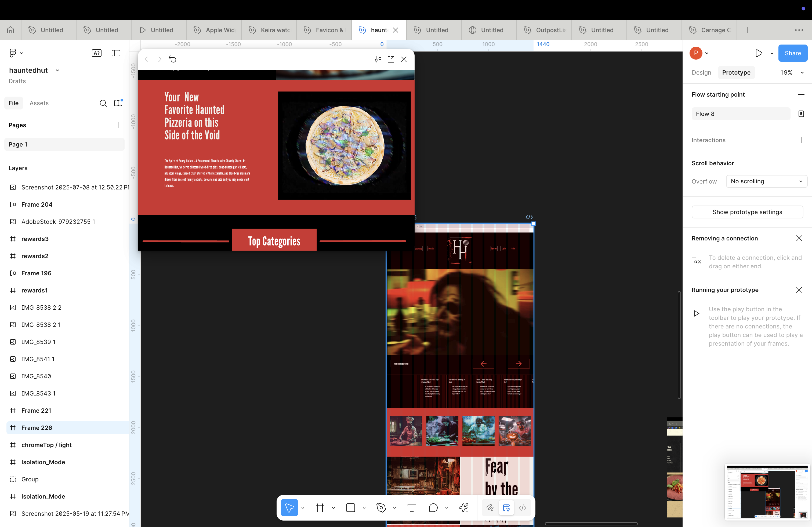Open the Actions AI sparkle tool

pos(463,508)
